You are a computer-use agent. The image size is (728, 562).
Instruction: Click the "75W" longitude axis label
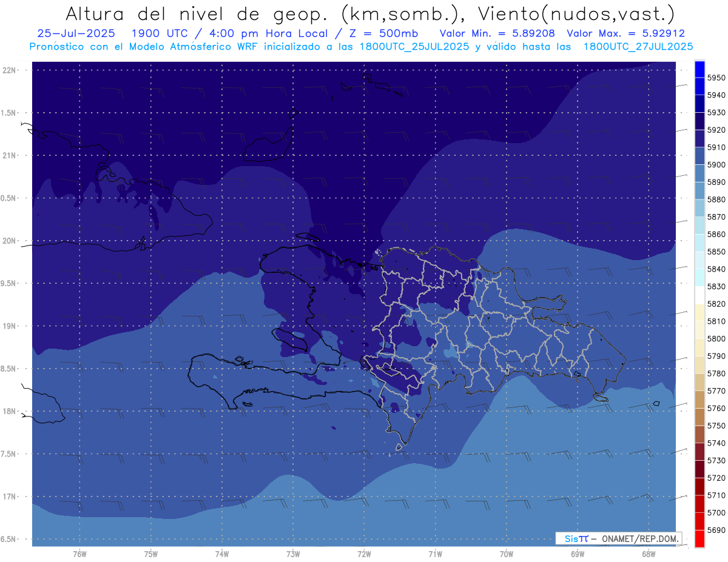(151, 554)
